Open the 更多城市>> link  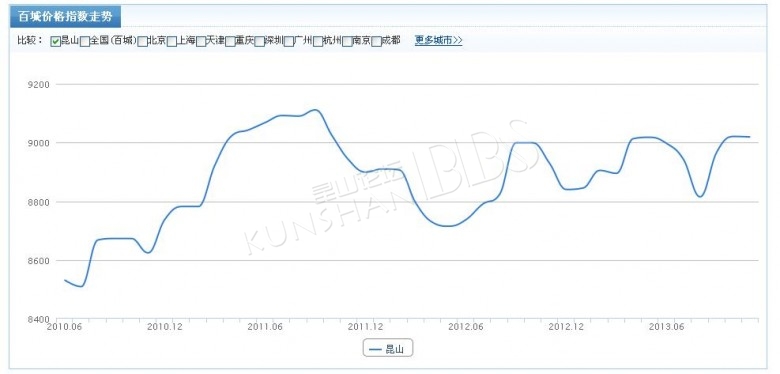click(438, 41)
